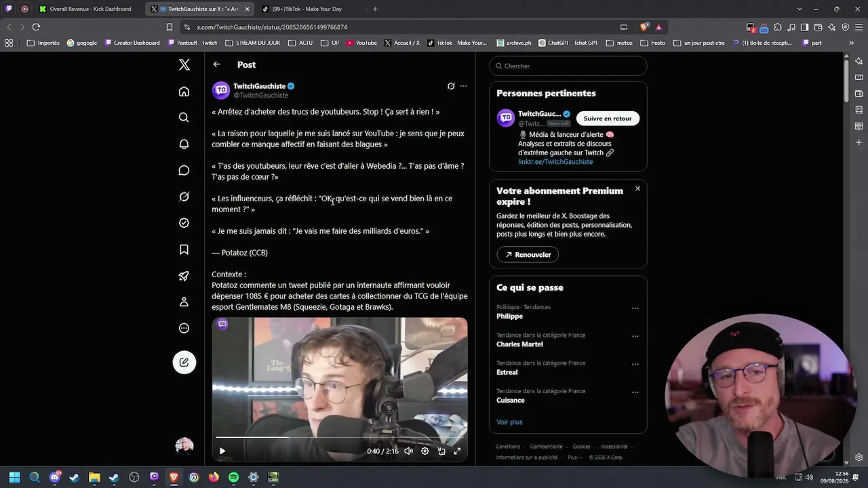
Task: Open options for Estreal trend
Action: point(635,364)
